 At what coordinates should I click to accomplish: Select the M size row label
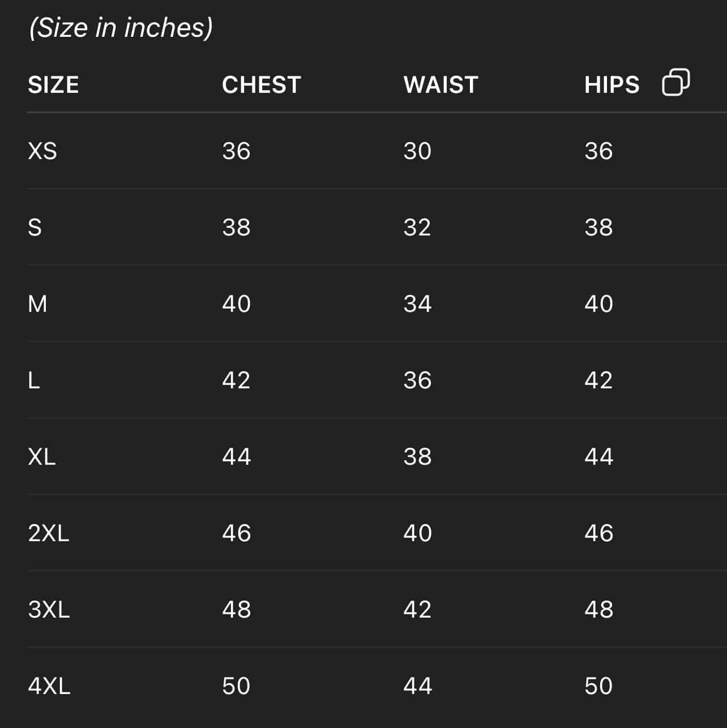point(37,304)
